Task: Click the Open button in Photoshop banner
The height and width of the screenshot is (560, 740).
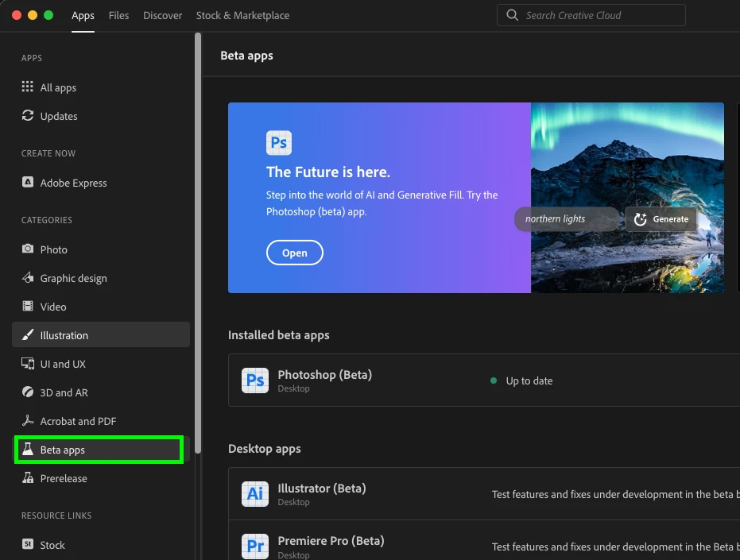Action: coord(294,253)
